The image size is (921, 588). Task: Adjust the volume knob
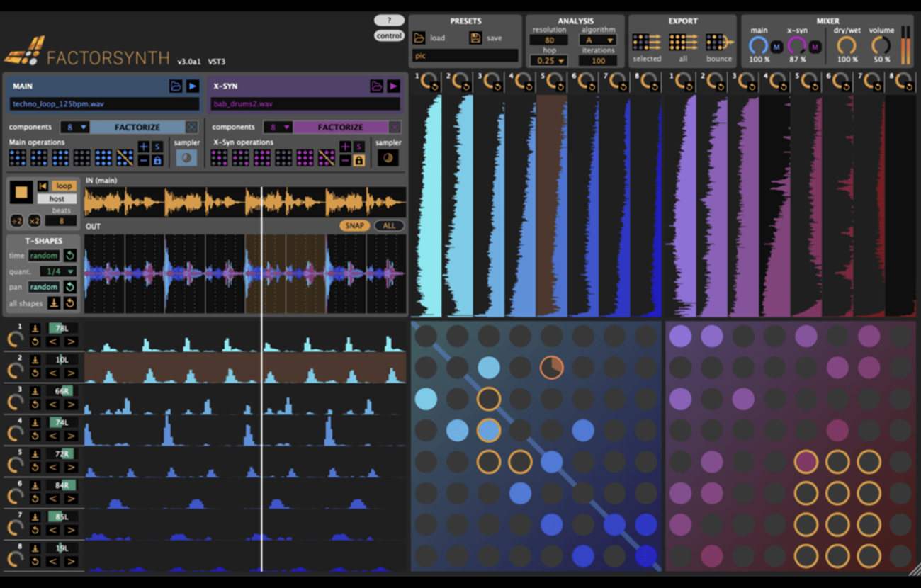pyautogui.click(x=881, y=46)
